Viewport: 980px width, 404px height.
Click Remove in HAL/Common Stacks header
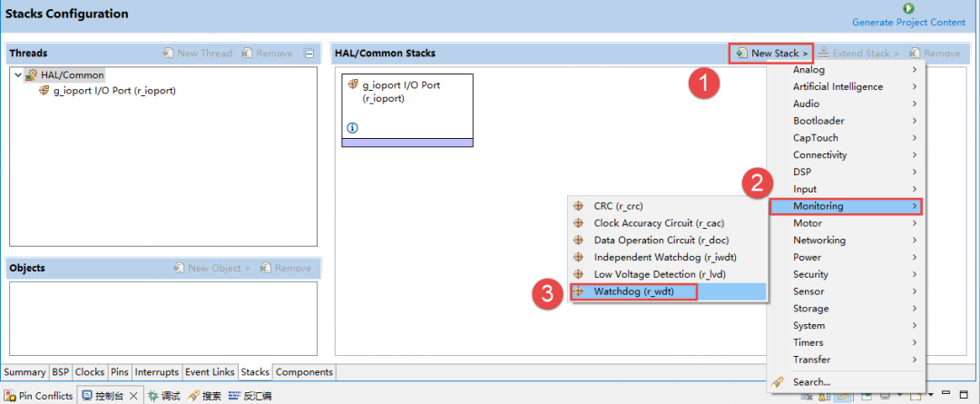tap(935, 54)
